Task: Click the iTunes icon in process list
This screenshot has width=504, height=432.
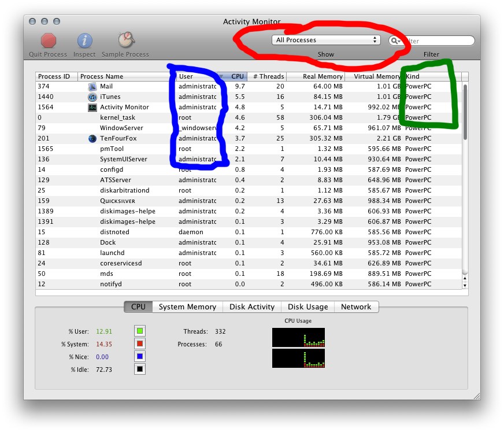Action: click(x=92, y=97)
